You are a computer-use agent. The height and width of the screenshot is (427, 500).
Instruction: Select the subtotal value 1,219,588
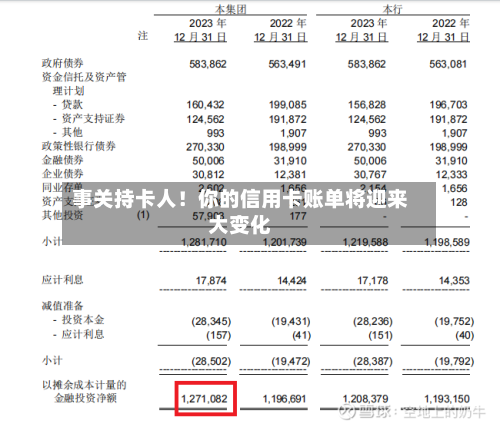coord(366,242)
